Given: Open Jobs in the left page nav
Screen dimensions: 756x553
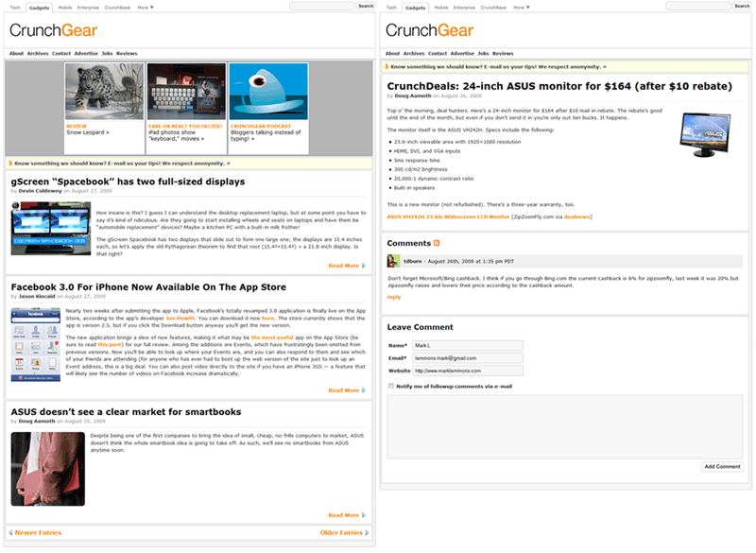Looking at the screenshot, I should click(x=107, y=54).
